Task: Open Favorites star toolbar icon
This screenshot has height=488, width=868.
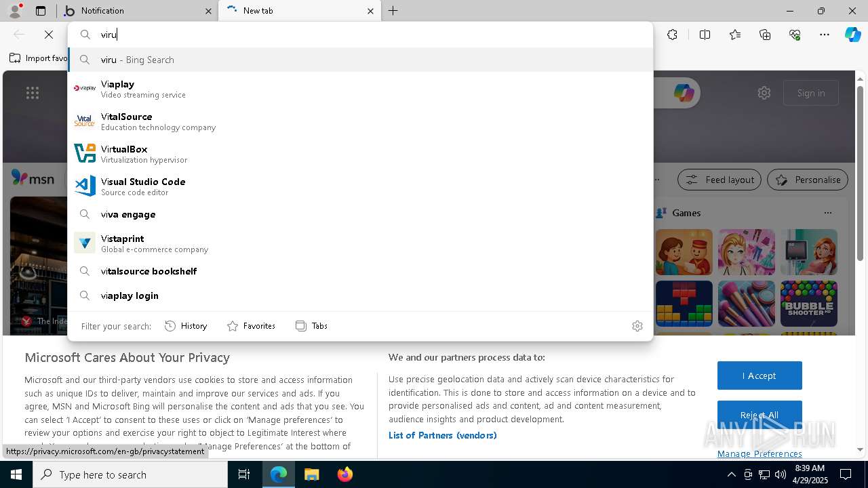Action: tap(735, 35)
